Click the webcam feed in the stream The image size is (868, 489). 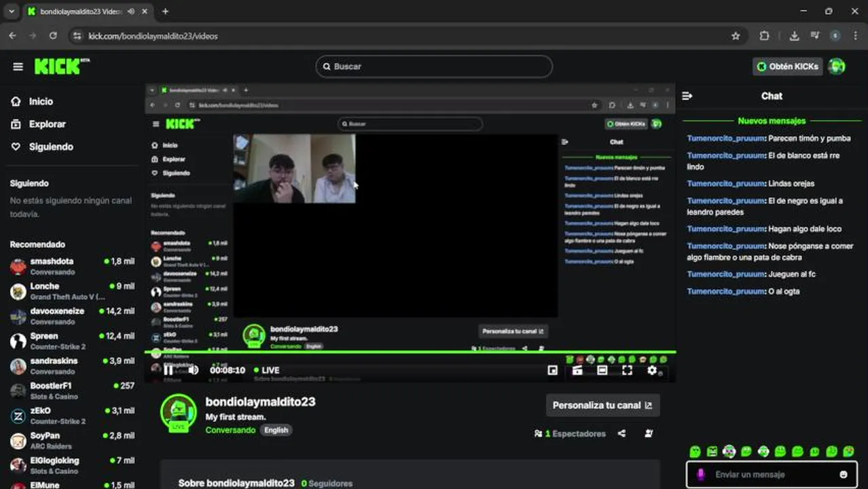click(x=294, y=168)
